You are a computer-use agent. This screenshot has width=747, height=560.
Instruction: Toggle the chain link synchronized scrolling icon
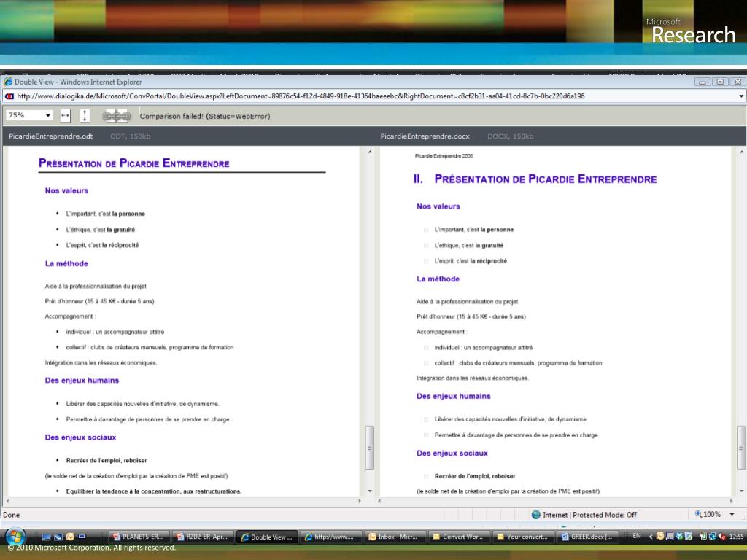[x=116, y=116]
